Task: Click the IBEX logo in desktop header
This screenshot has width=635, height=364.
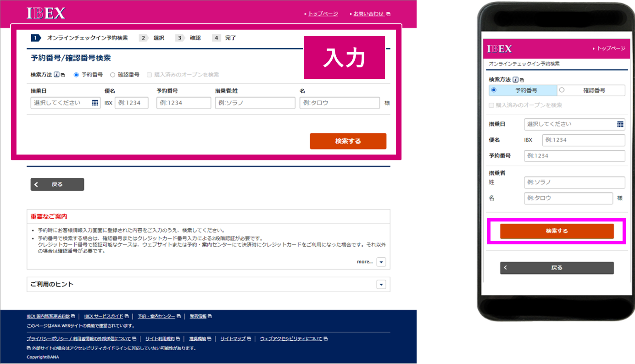Action: tap(46, 13)
